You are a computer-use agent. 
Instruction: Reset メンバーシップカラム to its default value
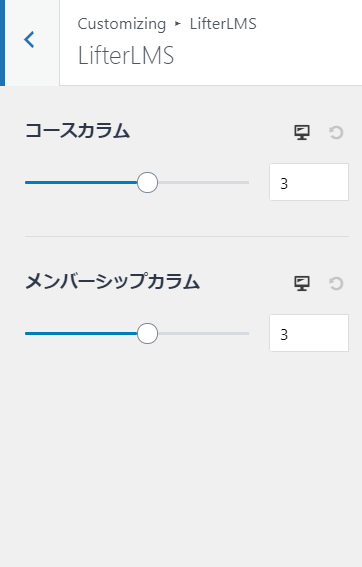pyautogui.click(x=336, y=283)
